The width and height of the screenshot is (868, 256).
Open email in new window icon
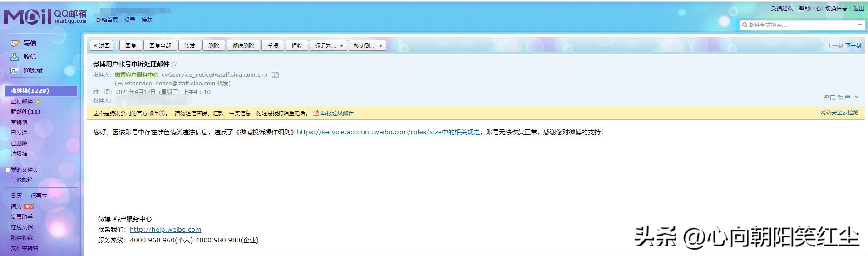[826, 98]
